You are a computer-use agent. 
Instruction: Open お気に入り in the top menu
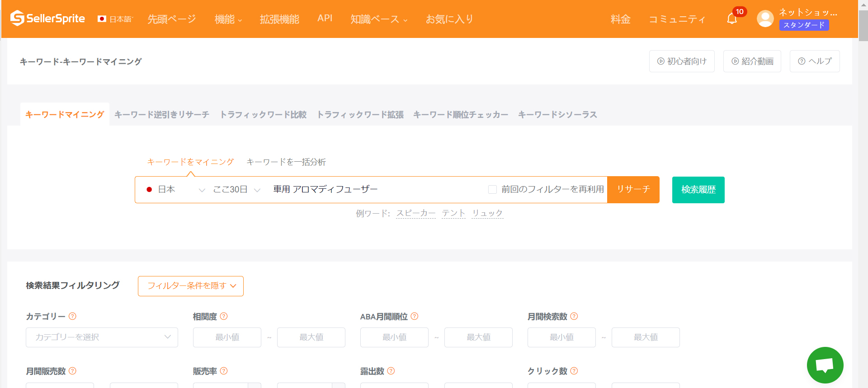[449, 19]
